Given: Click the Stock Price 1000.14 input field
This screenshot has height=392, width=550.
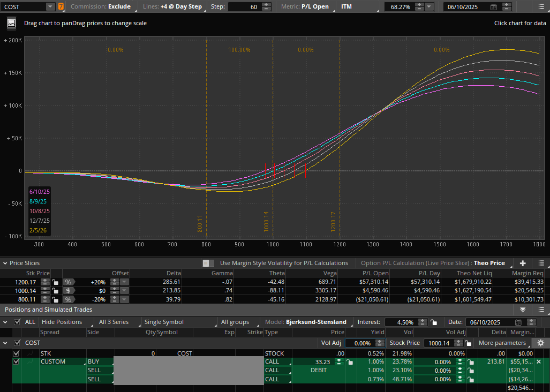Looking at the screenshot, I should click(439, 343).
